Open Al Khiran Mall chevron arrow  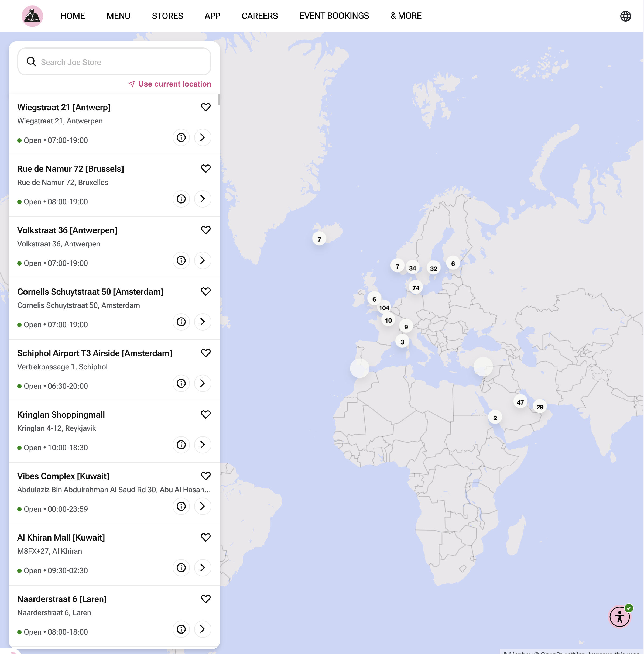point(203,568)
